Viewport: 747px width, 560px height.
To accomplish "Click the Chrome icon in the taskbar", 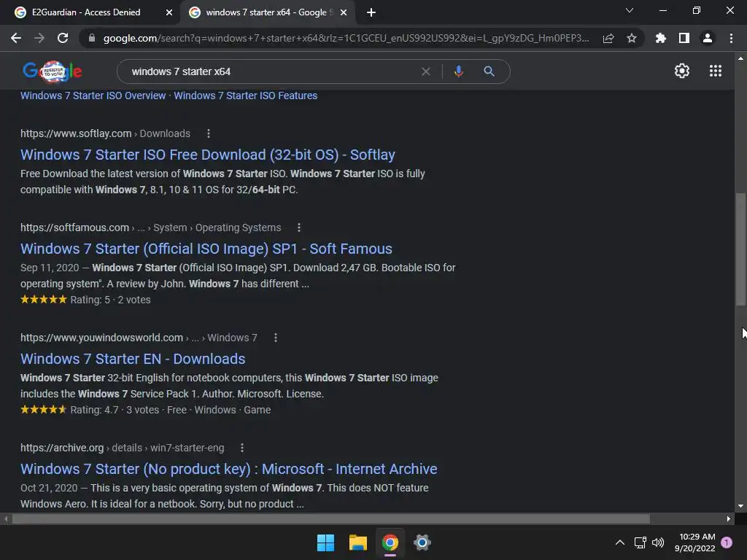I will [x=390, y=542].
